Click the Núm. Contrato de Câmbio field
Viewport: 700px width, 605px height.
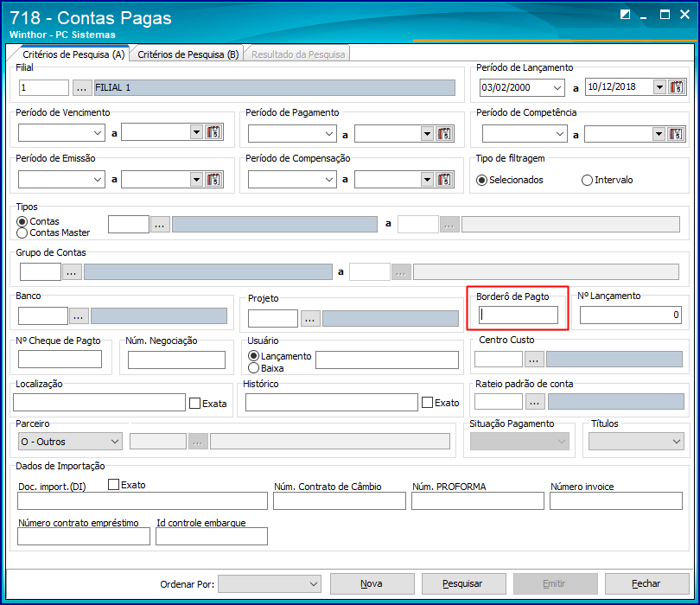[340, 501]
